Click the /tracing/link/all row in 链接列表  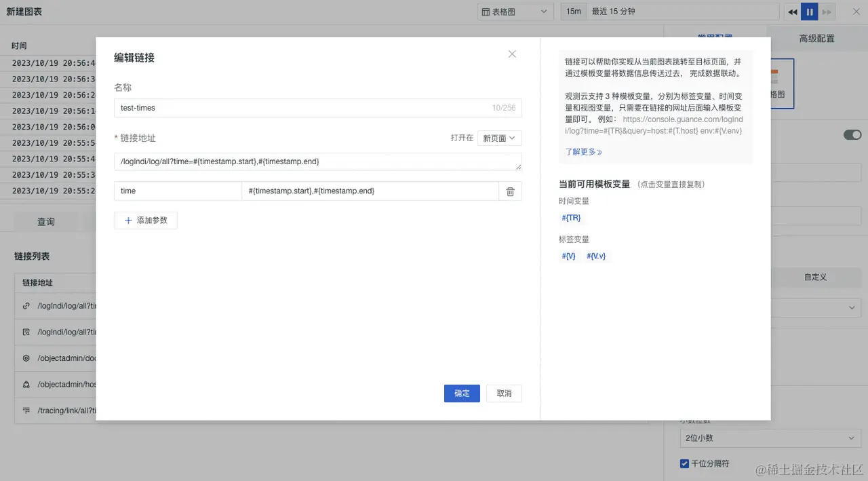coord(67,410)
